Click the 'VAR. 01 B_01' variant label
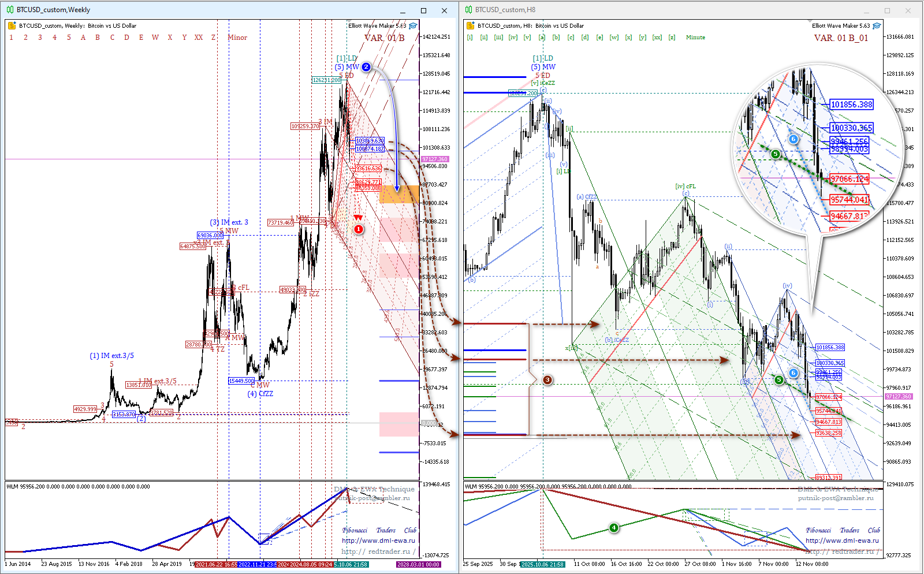Screen dimensions: 924x574 click(x=841, y=38)
